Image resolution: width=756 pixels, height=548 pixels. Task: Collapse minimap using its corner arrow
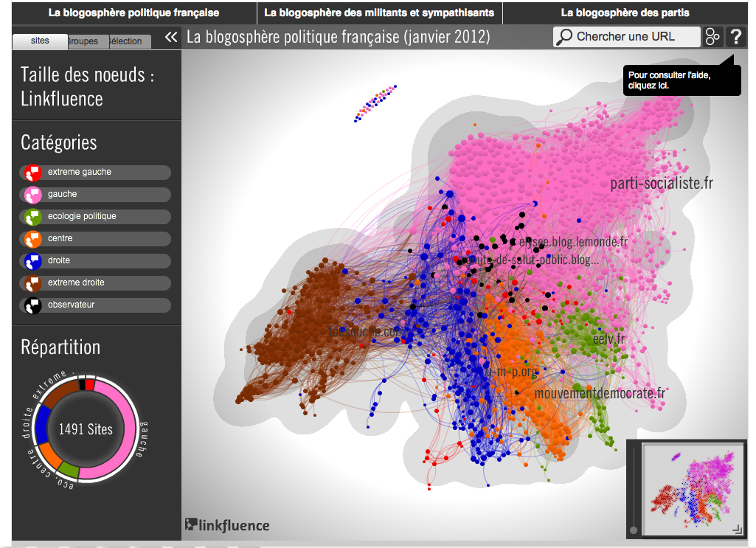tap(736, 530)
